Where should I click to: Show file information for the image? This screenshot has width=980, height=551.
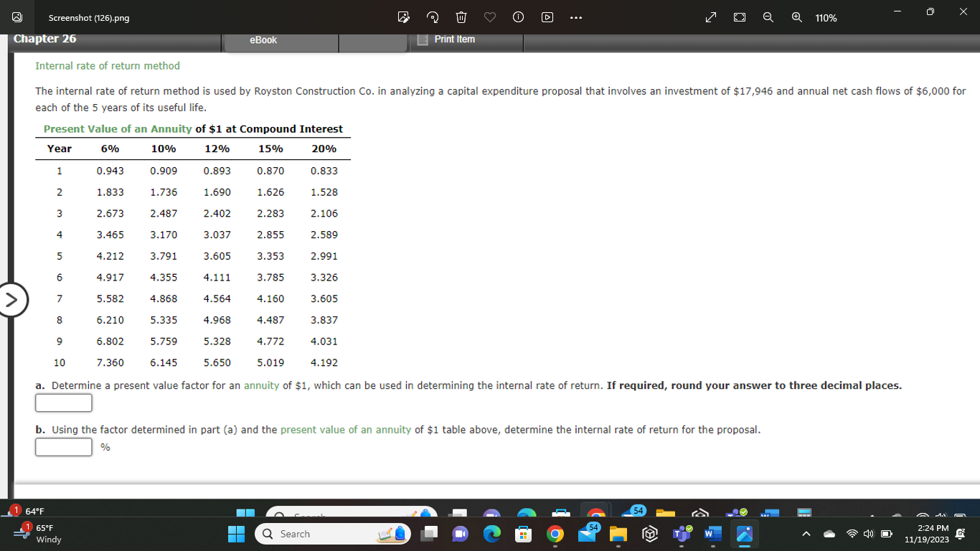pyautogui.click(x=518, y=17)
